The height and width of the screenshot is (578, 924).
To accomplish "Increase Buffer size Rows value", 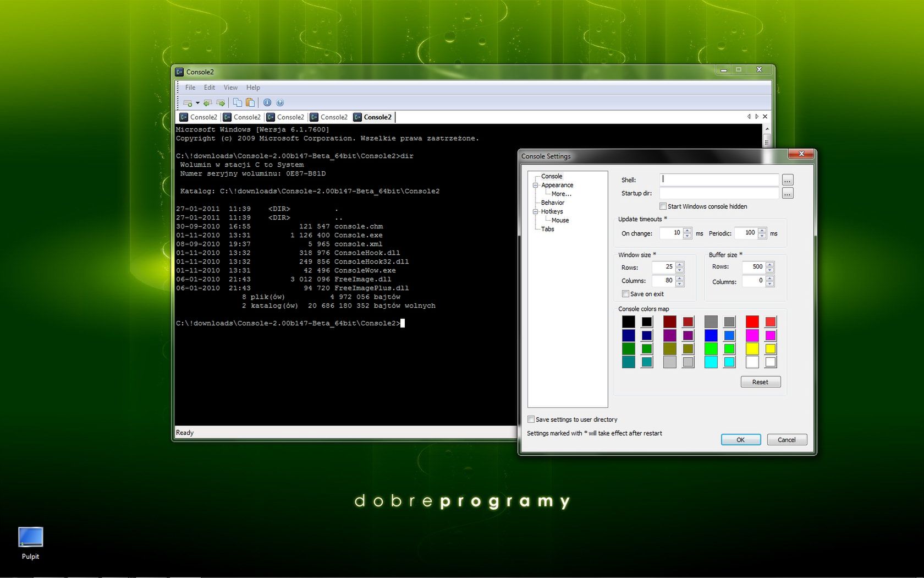I will 770,264.
